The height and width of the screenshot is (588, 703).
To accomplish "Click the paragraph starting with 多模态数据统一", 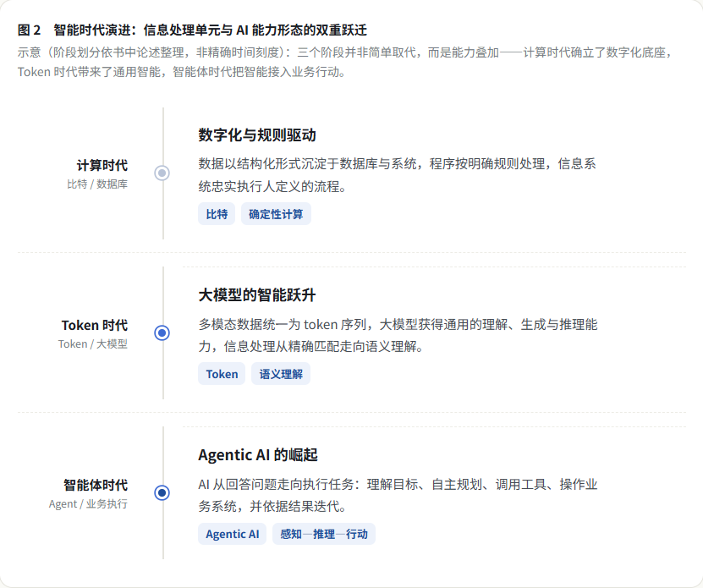I will [x=398, y=335].
